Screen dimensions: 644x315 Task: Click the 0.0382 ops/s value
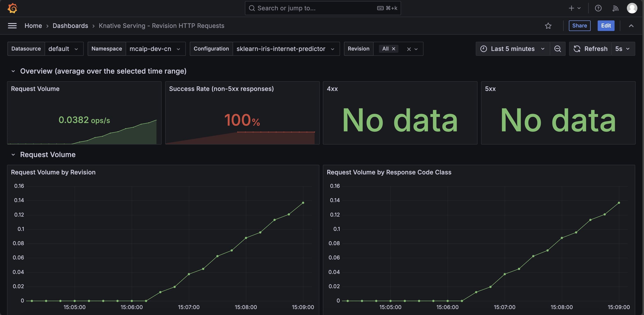pos(84,120)
